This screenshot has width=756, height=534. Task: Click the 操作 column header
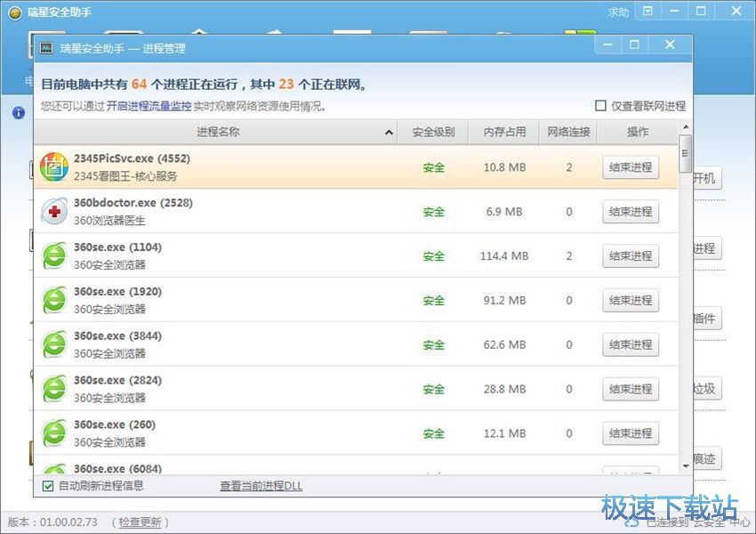click(x=638, y=132)
